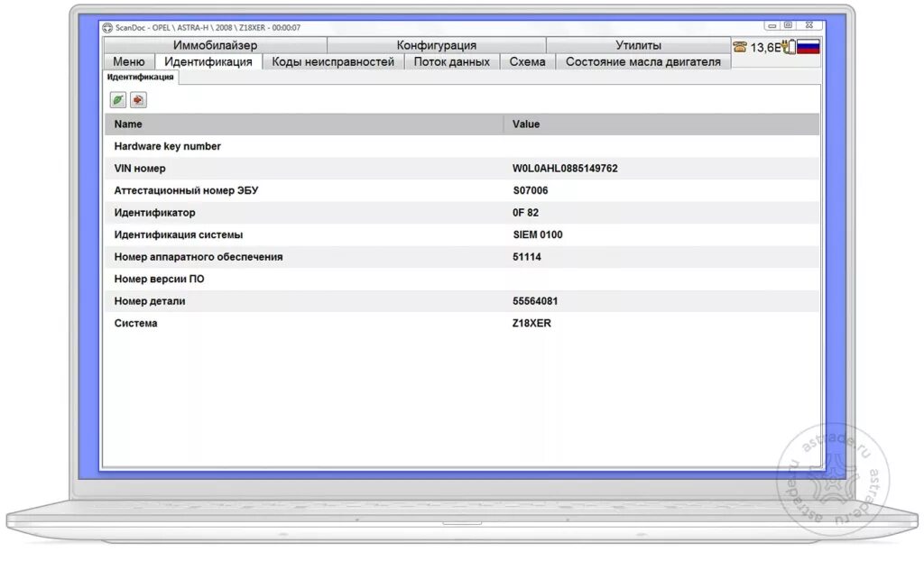This screenshot has width=924, height=561.
Task: Open the Состояние масла двигателя tab
Action: pos(642,61)
